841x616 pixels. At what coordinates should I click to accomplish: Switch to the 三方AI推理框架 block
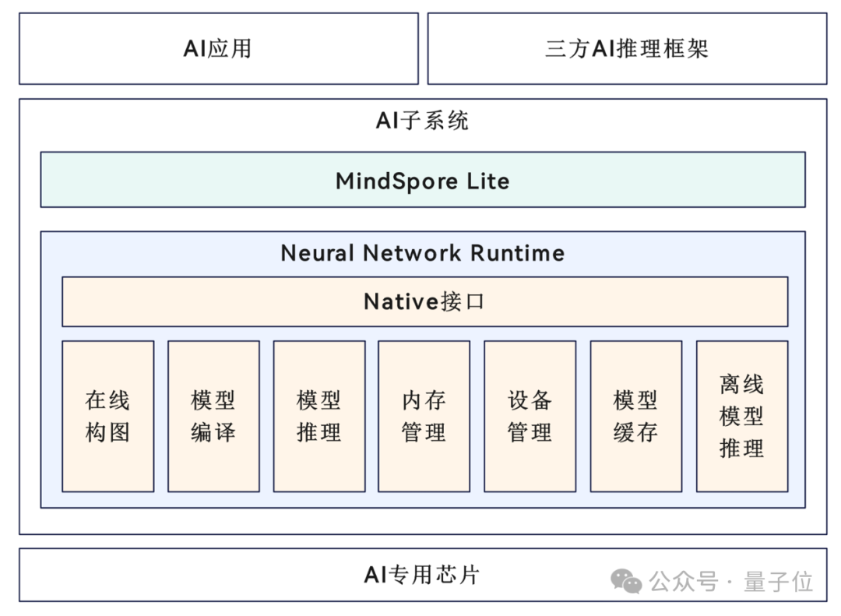pos(626,48)
